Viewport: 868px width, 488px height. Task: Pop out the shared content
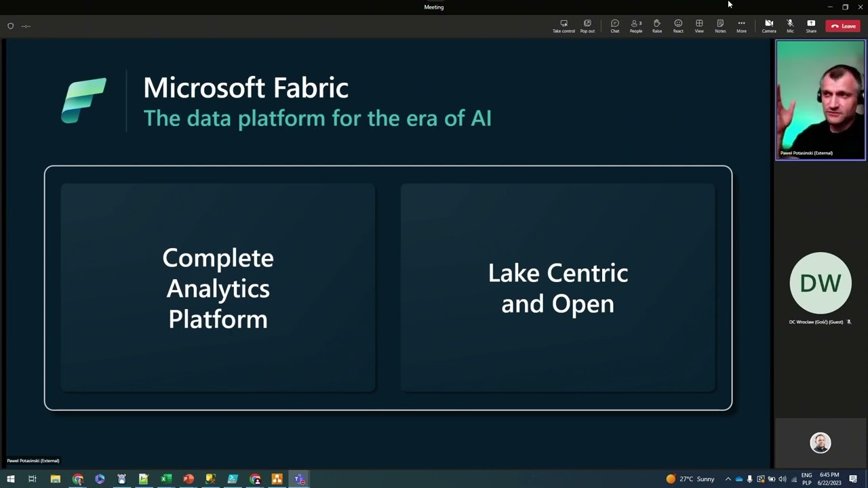587,26
